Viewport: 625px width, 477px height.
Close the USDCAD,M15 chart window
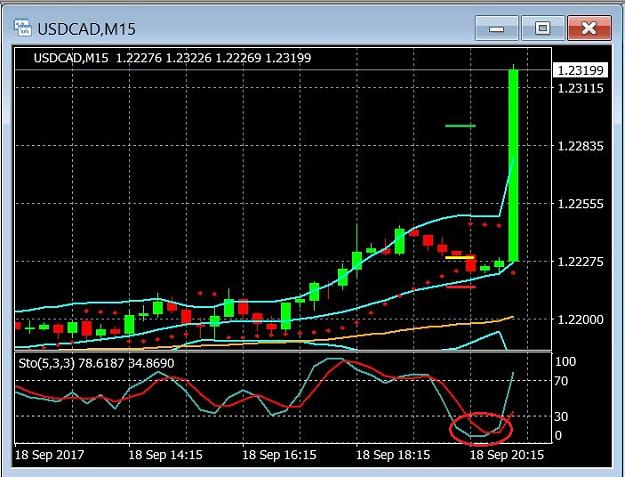tap(589, 28)
